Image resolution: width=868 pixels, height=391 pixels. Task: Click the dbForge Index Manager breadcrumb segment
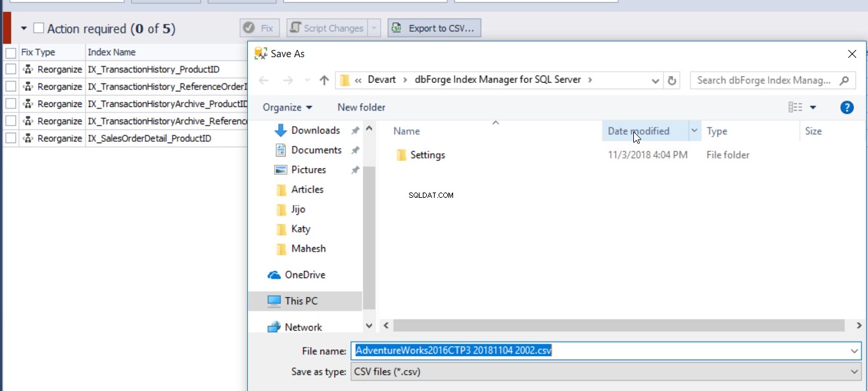tap(498, 80)
